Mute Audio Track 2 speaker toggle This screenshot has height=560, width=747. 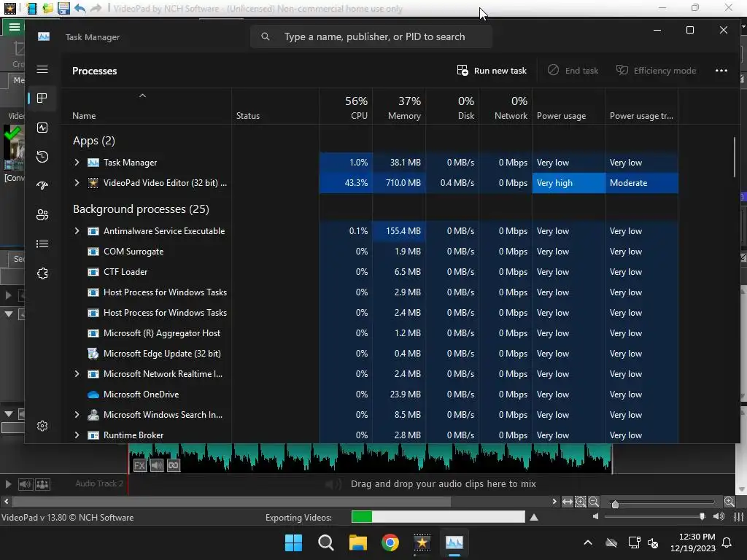coord(26,484)
